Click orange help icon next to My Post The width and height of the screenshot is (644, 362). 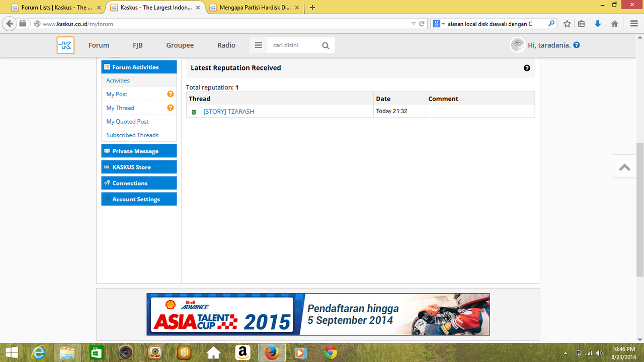pyautogui.click(x=171, y=94)
